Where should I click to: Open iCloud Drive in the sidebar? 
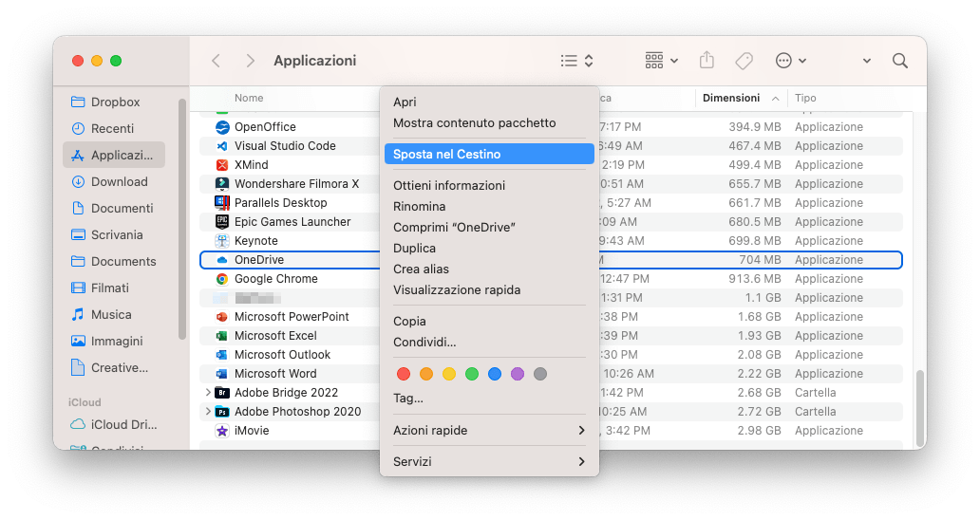pyautogui.click(x=114, y=424)
